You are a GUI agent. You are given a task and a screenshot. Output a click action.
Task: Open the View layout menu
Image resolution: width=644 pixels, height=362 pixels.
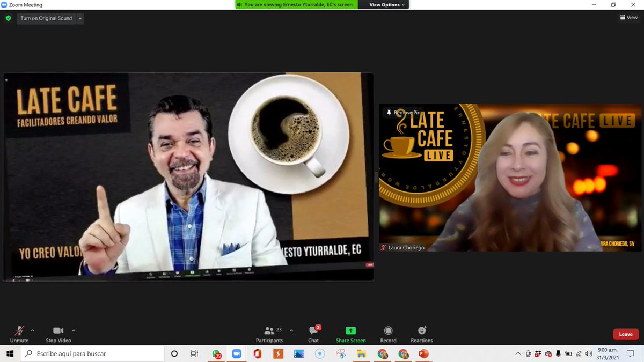tap(628, 18)
